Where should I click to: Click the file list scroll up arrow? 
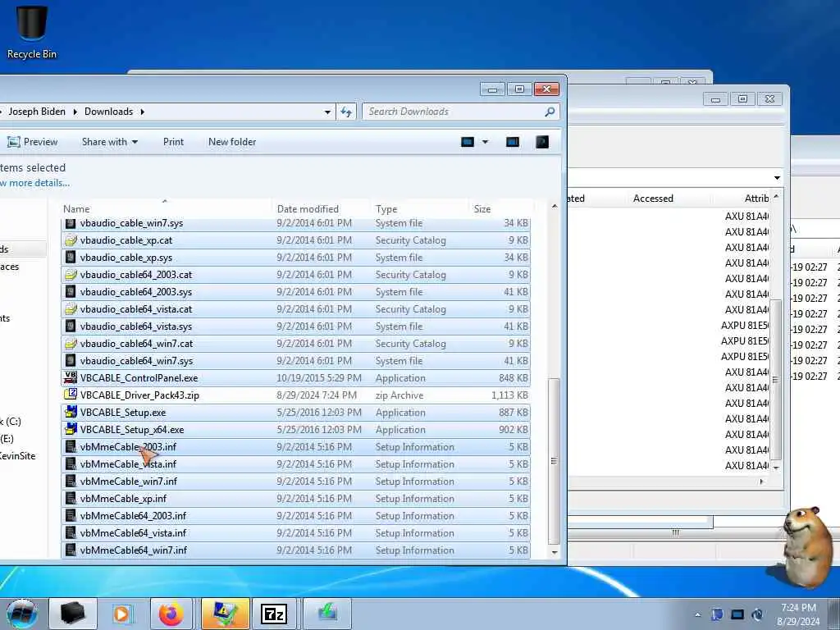(554, 206)
